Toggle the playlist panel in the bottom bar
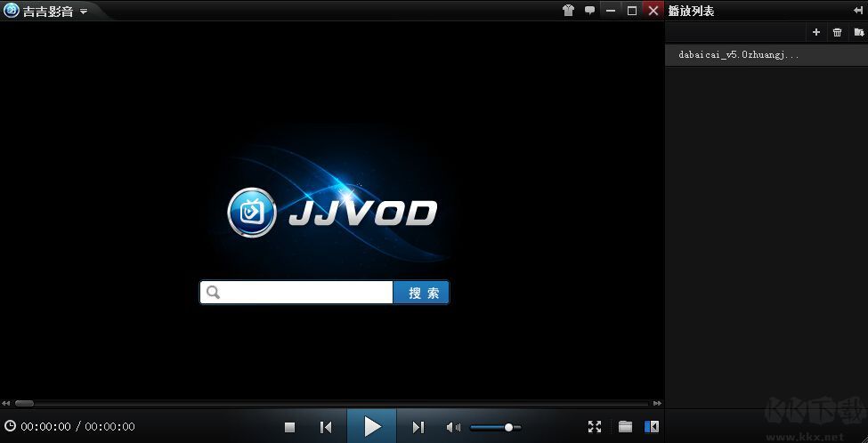The height and width of the screenshot is (443, 868). 652,427
